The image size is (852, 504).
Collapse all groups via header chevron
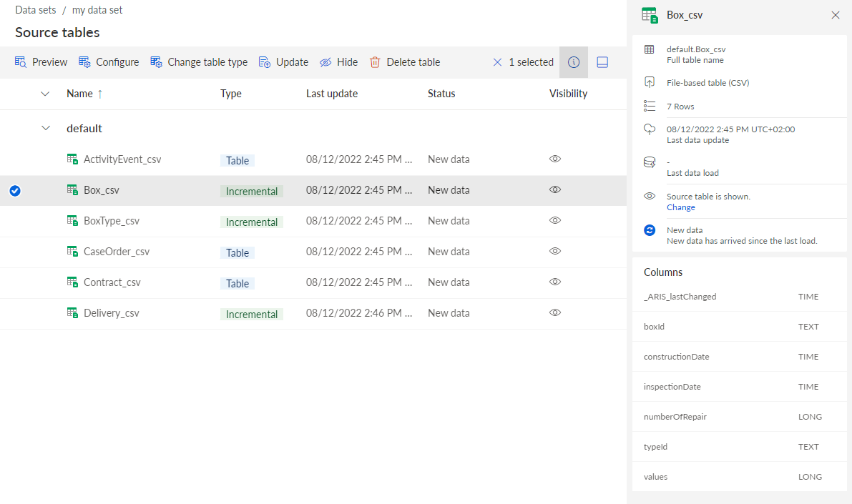[x=45, y=94]
